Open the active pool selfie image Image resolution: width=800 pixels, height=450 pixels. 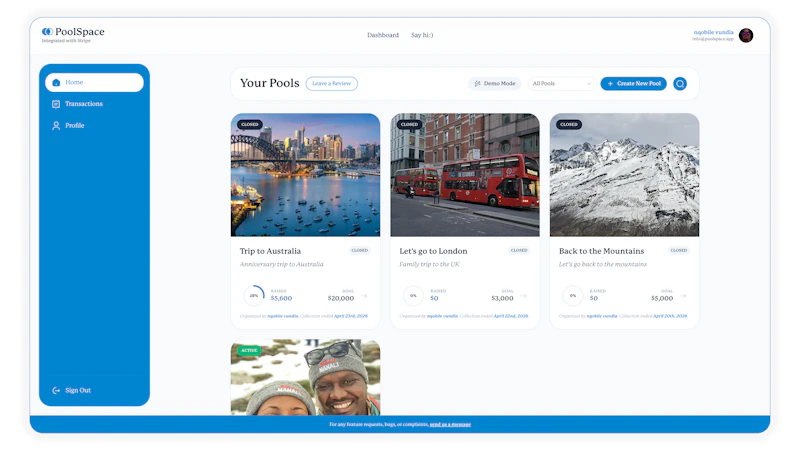point(305,378)
